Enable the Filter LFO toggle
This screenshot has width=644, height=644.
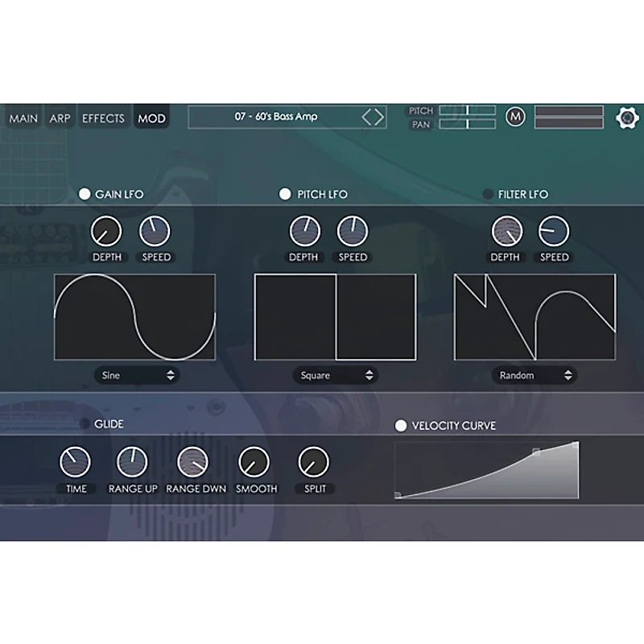488,194
